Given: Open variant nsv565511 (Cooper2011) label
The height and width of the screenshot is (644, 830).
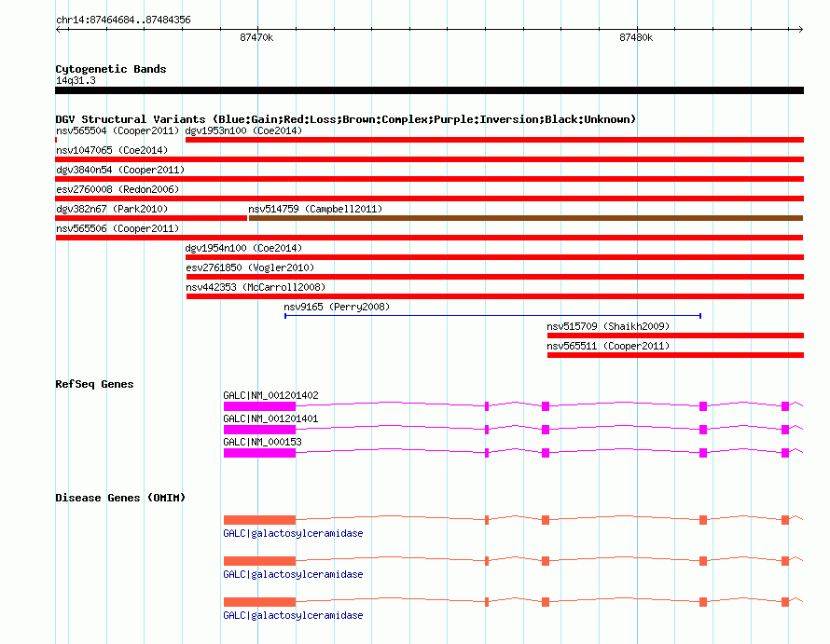Looking at the screenshot, I should [x=608, y=346].
